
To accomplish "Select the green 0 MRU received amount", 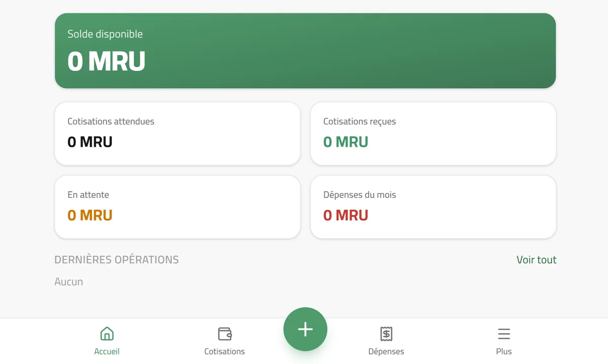I will coord(346,142).
